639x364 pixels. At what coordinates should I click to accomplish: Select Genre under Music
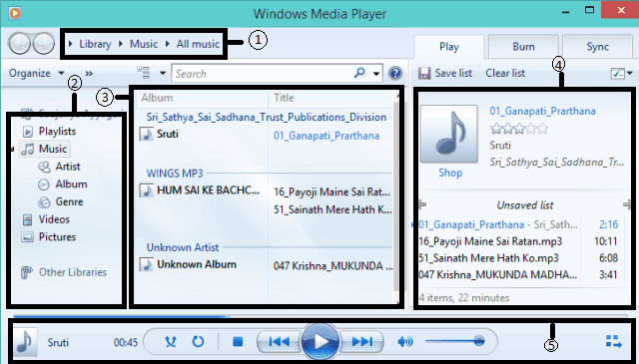69,201
